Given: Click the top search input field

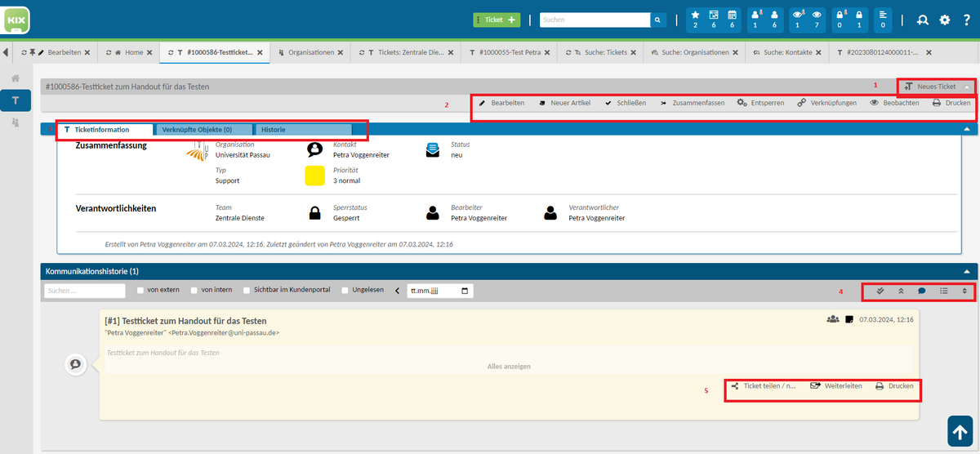Looking at the screenshot, I should coord(595,20).
